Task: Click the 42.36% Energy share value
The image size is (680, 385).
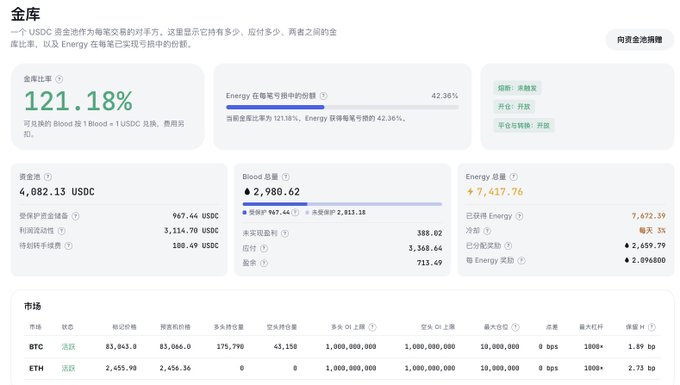Action: 445,95
